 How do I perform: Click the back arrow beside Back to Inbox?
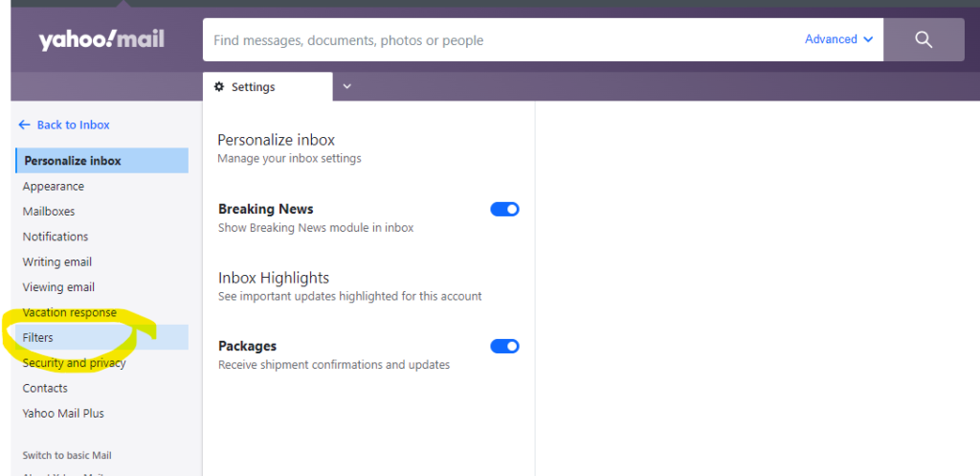24,125
